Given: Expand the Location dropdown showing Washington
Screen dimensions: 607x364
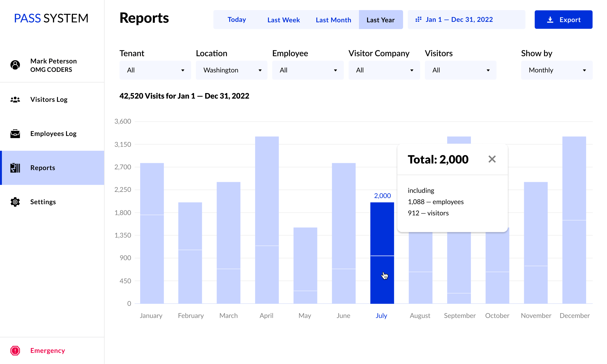Looking at the screenshot, I should (x=231, y=70).
